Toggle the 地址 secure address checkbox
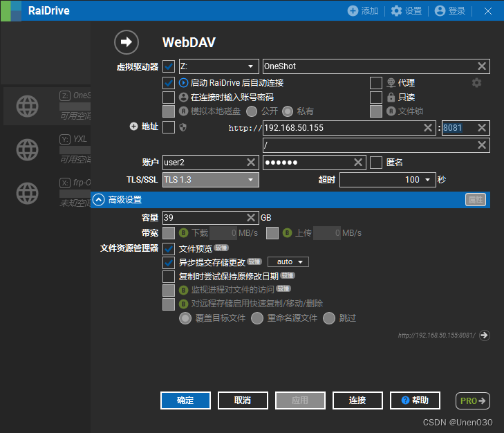Image resolution: width=504 pixels, height=433 pixels. click(x=169, y=127)
